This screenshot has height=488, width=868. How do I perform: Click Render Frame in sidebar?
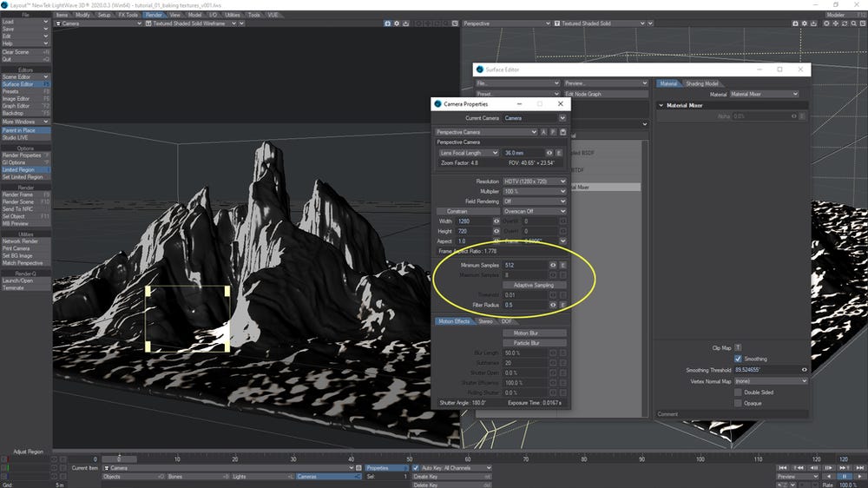[x=25, y=195]
